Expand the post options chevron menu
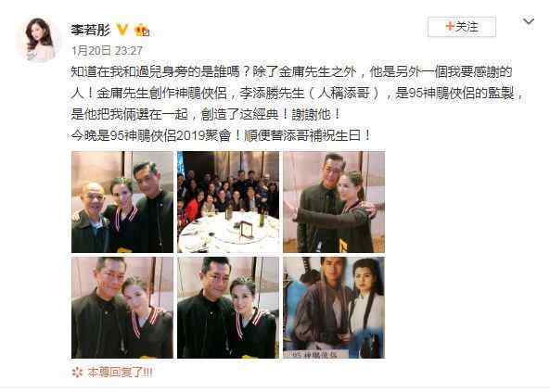The image size is (550, 392). (529, 21)
